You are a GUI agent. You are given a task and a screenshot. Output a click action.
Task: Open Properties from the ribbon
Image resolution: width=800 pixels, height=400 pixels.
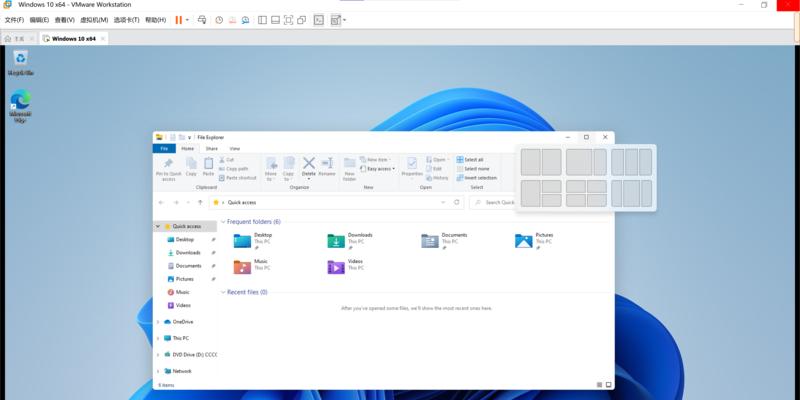click(412, 167)
